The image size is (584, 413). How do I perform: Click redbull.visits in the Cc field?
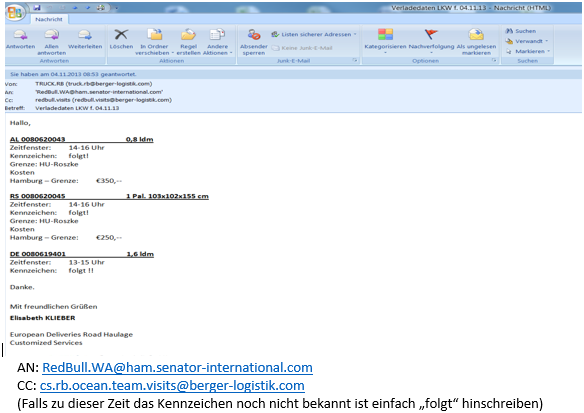click(x=104, y=100)
